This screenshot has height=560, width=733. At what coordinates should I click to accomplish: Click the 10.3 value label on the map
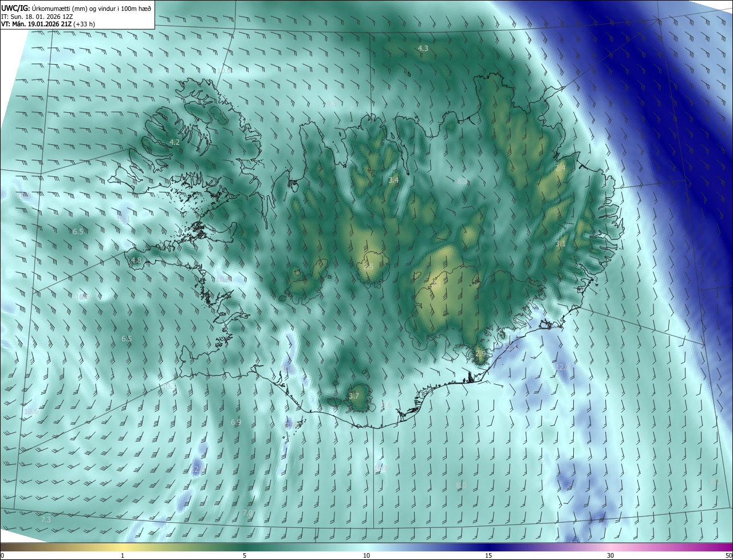point(170,387)
